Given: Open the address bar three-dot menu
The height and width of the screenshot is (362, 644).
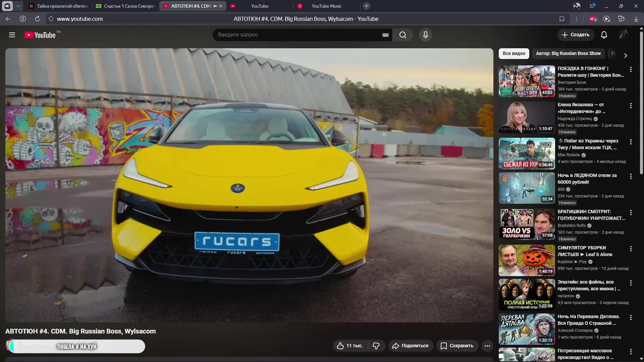Looking at the screenshot, I should (577, 19).
